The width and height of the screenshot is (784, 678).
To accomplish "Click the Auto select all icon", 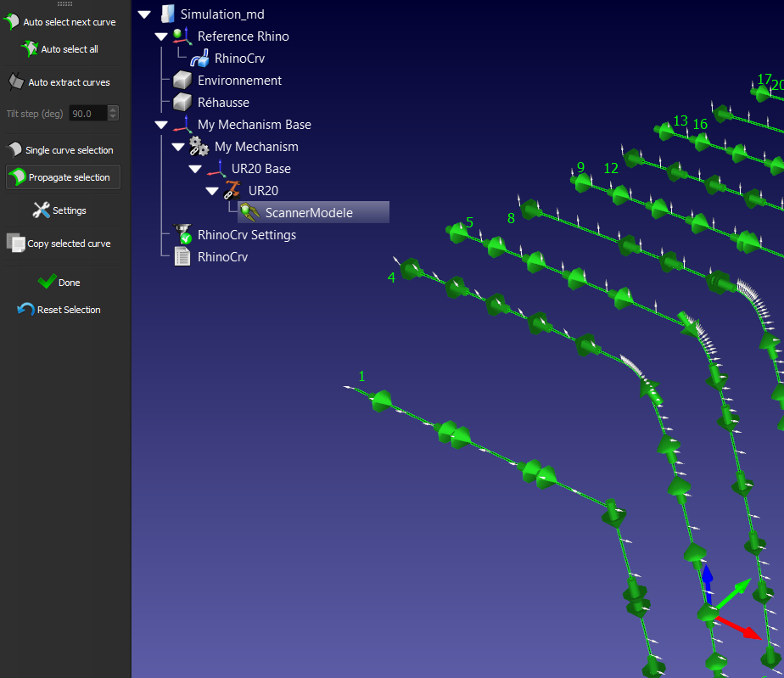I will point(30,49).
